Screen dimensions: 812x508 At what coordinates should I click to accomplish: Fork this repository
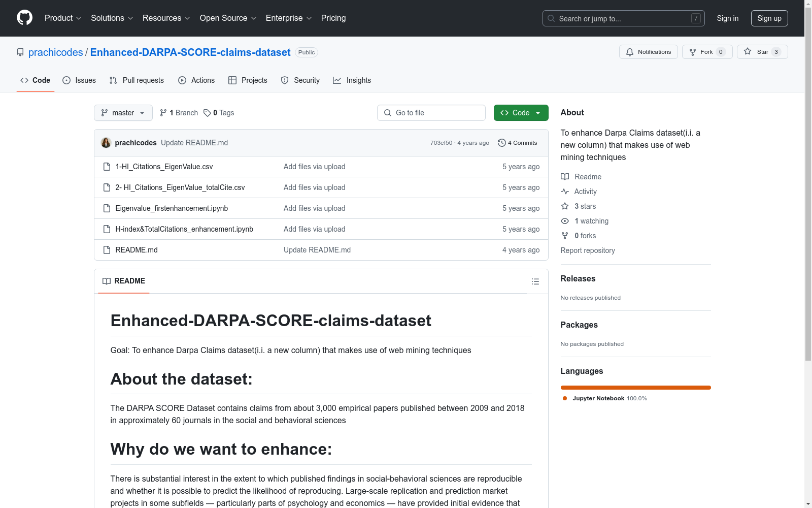(701, 52)
